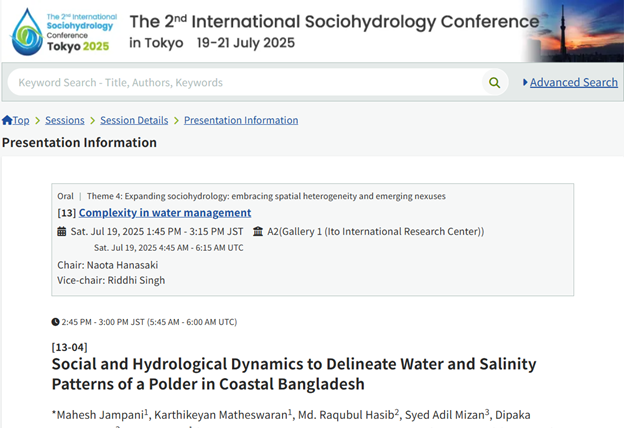Screen dimensions: 624x428
Task: Select Presentation Information breadcrumb link
Action: tap(241, 121)
